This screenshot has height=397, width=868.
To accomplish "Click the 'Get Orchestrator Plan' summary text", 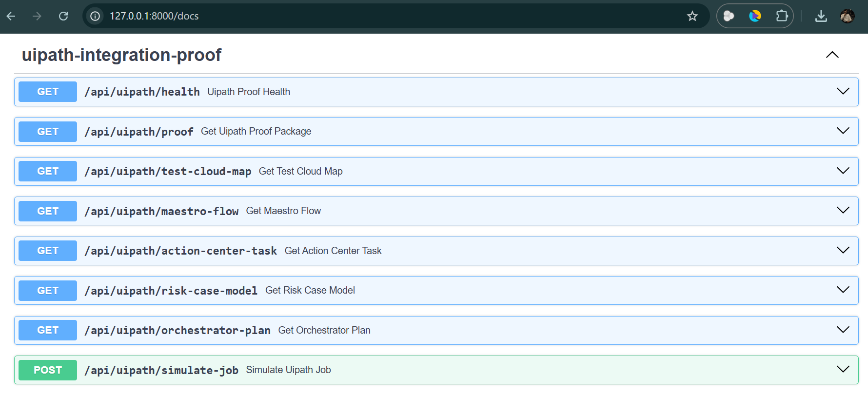I will click(324, 330).
